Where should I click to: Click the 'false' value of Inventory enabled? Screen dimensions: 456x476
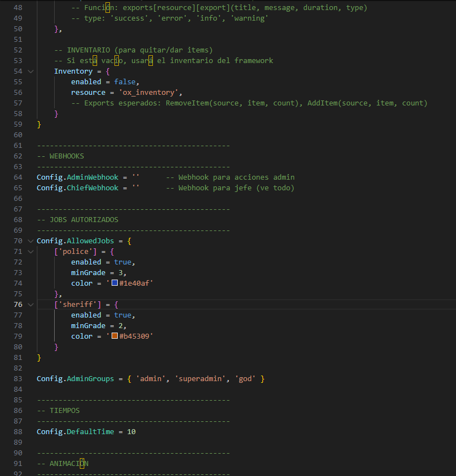click(x=124, y=82)
